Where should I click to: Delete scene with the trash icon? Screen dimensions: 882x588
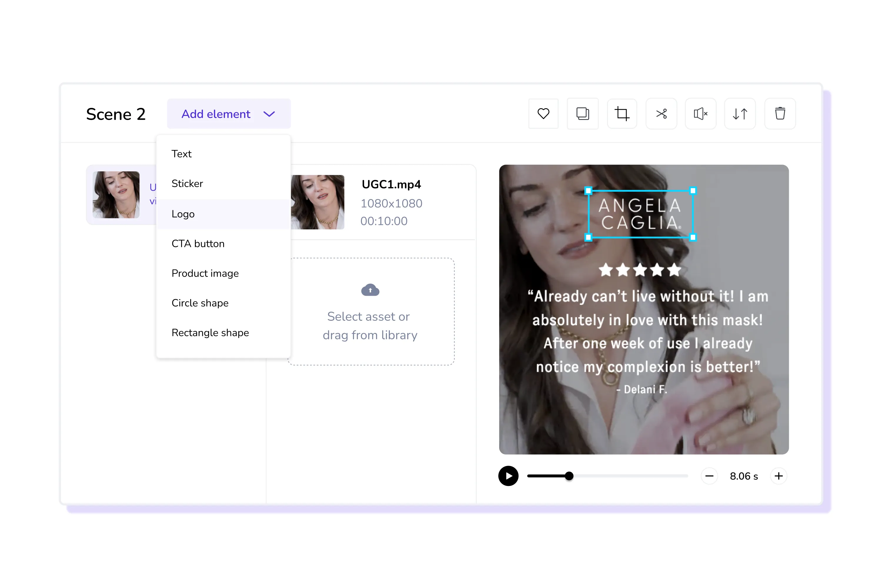click(780, 113)
